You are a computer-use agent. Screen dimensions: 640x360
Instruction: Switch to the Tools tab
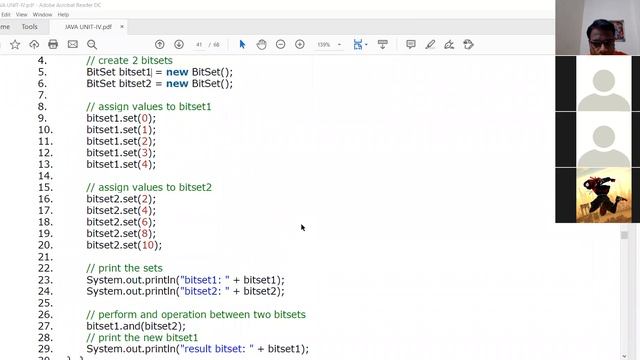click(x=29, y=27)
